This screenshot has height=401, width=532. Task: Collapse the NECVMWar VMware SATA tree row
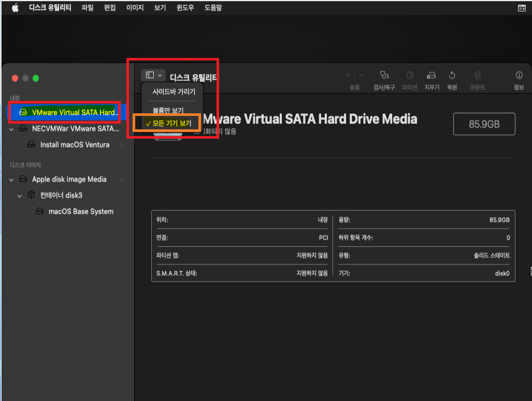click(x=11, y=129)
